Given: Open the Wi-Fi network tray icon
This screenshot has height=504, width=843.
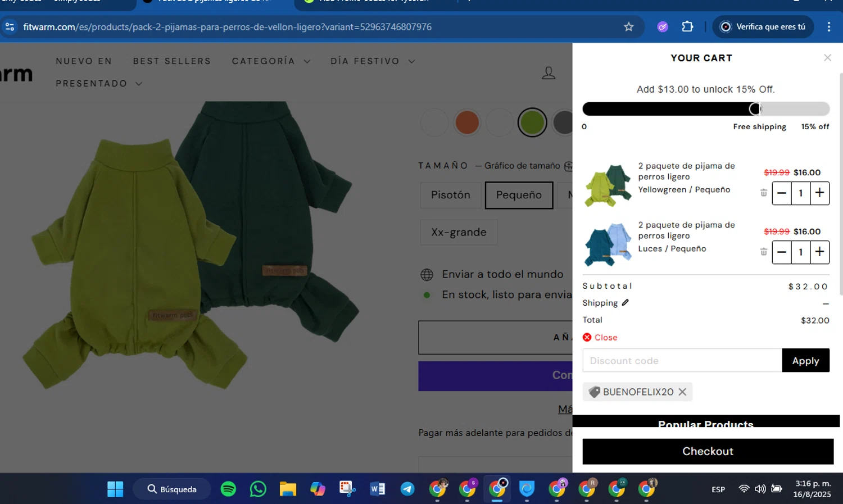Looking at the screenshot, I should click(x=744, y=489).
